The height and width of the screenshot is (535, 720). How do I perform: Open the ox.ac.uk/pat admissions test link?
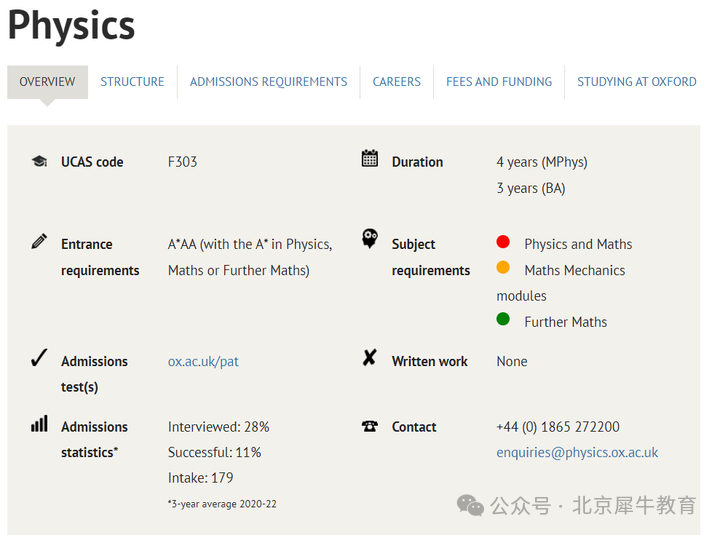203,361
